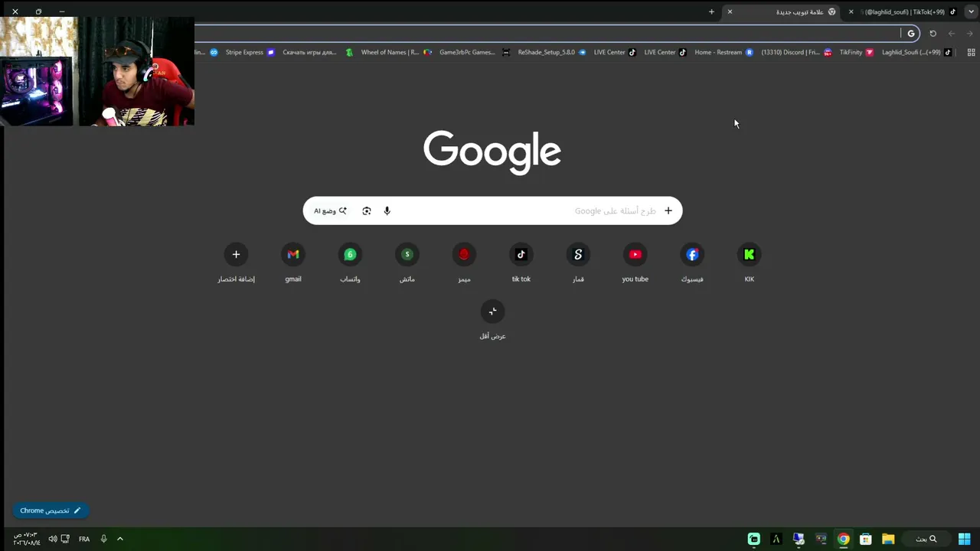This screenshot has width=980, height=551.
Task: Open the volume speaker tray icon
Action: [x=52, y=539]
